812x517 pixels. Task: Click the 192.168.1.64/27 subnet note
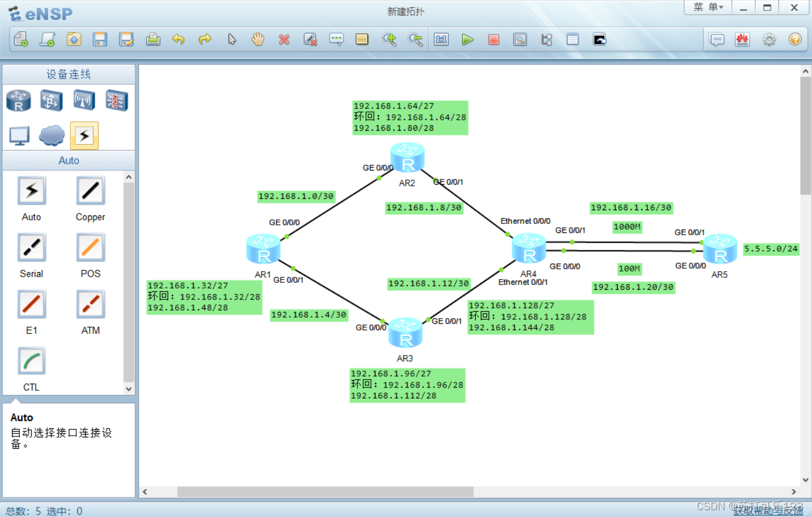coord(410,118)
